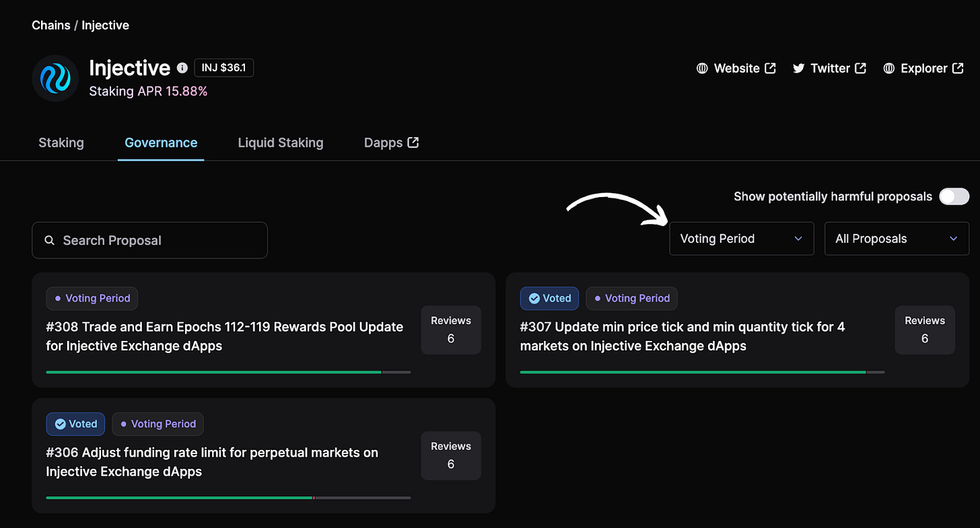Viewport: 980px width, 528px height.
Task: Click the progress bar of proposal #306
Action: [x=228, y=497]
